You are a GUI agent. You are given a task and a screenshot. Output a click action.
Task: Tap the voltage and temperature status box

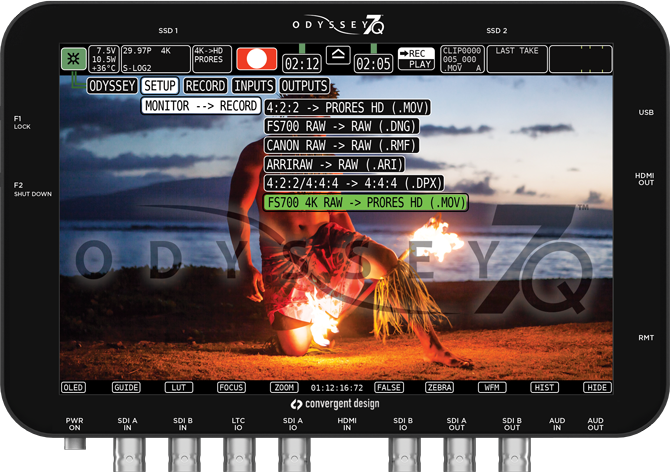(x=104, y=59)
